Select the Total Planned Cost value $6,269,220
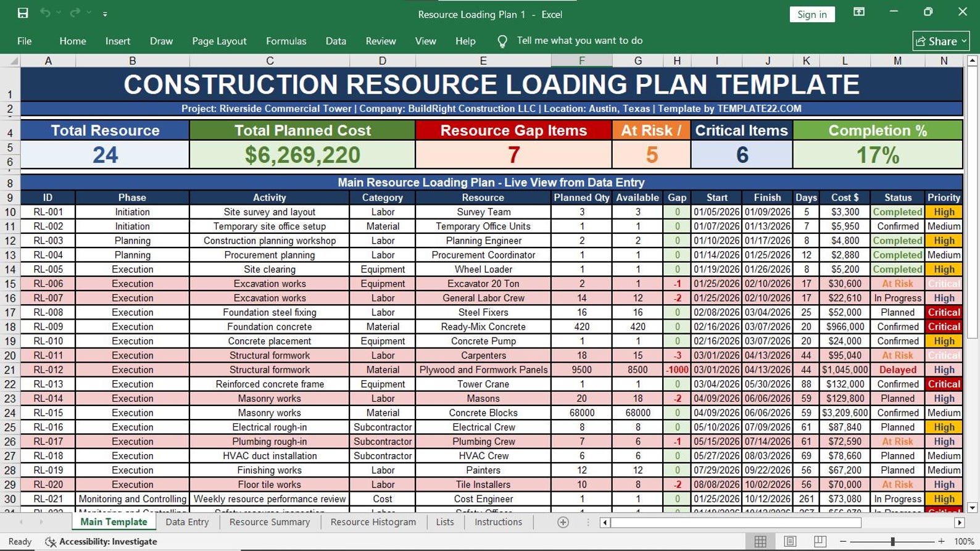Image resolution: width=980 pixels, height=551 pixels. click(302, 154)
